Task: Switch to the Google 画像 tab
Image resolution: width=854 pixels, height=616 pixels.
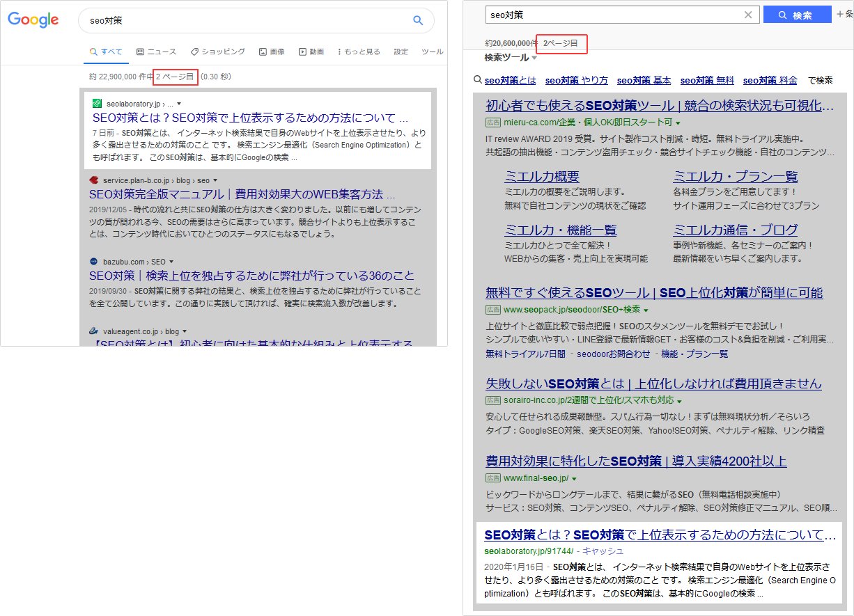Action: click(272, 52)
